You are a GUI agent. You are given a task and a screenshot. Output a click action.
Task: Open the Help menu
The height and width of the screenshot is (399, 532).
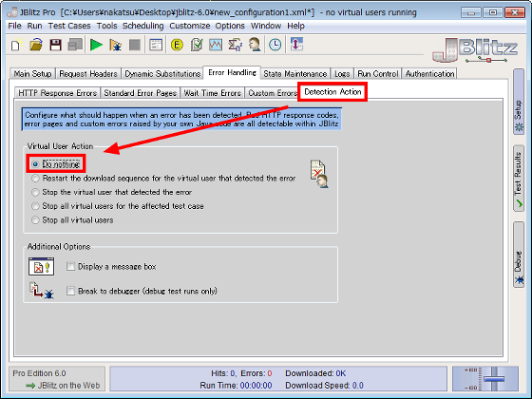(295, 26)
